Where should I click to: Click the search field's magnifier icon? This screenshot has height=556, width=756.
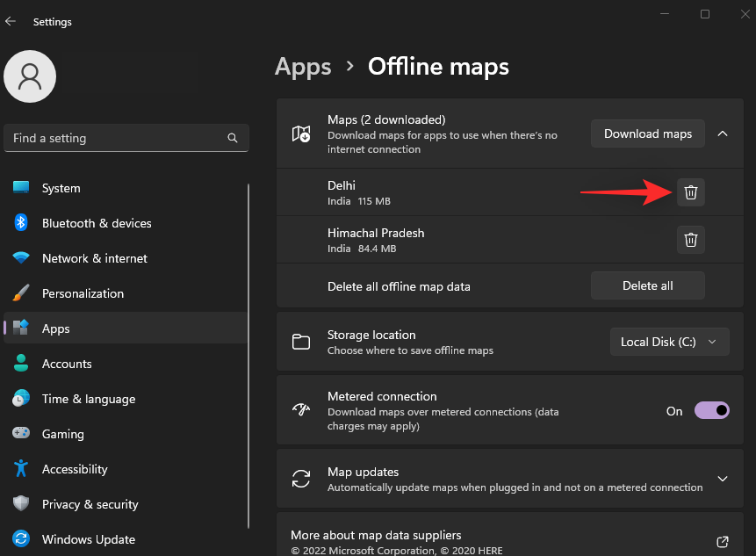click(x=232, y=138)
